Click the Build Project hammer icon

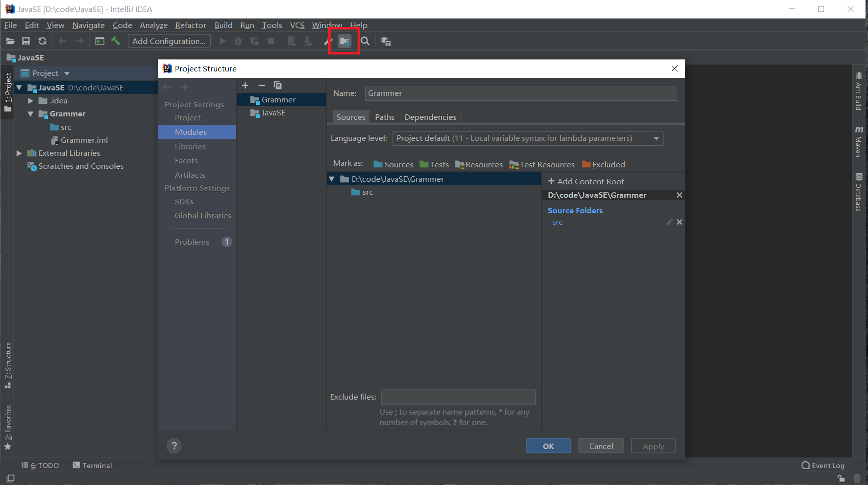click(116, 41)
